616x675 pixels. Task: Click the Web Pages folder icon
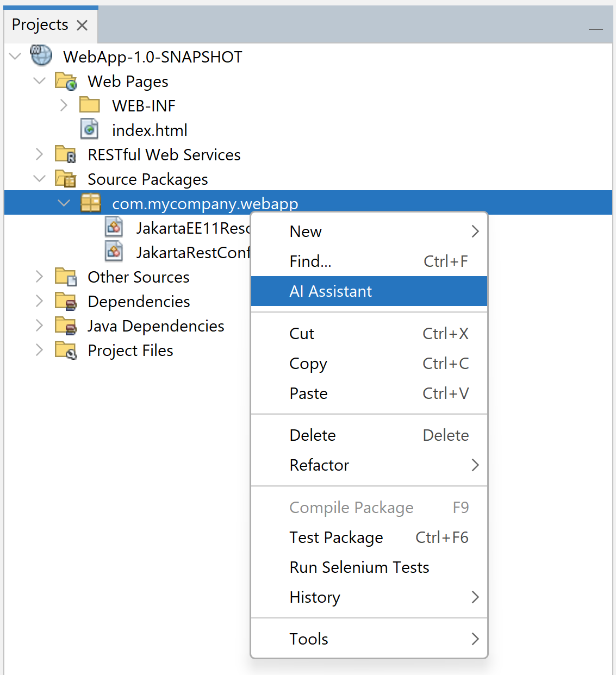coord(66,82)
